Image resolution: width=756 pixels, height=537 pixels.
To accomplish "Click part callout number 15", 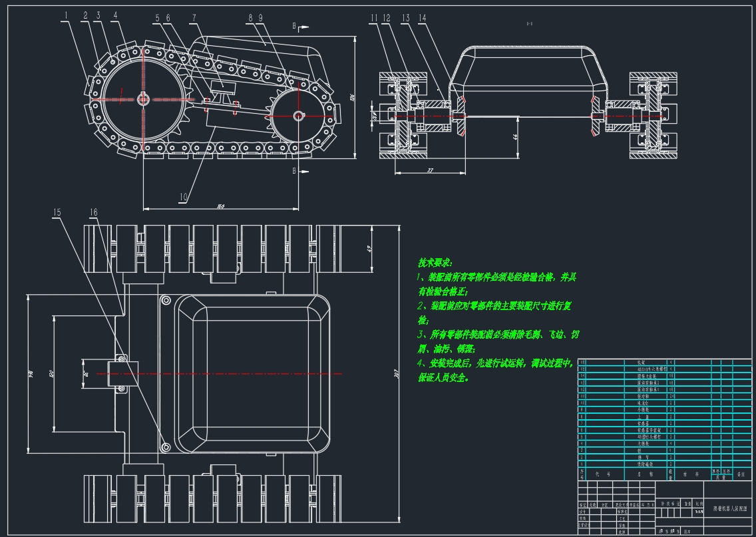I will pyautogui.click(x=57, y=212).
